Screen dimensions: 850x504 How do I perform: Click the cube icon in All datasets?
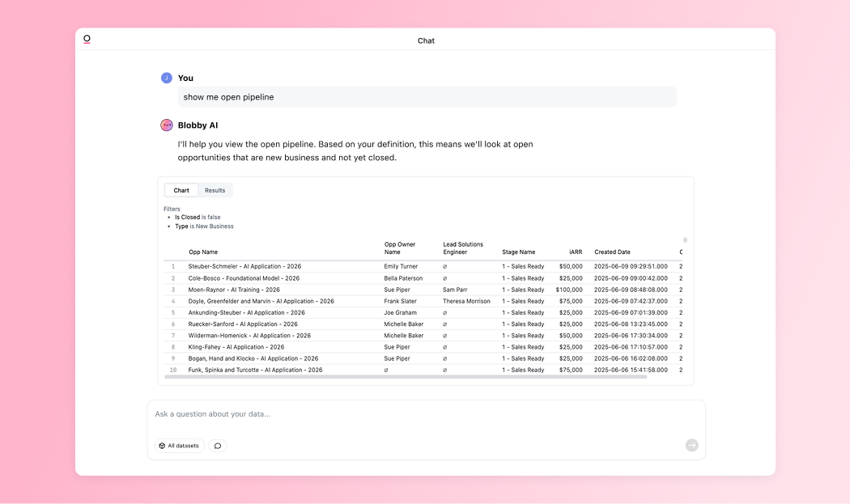[162, 446]
